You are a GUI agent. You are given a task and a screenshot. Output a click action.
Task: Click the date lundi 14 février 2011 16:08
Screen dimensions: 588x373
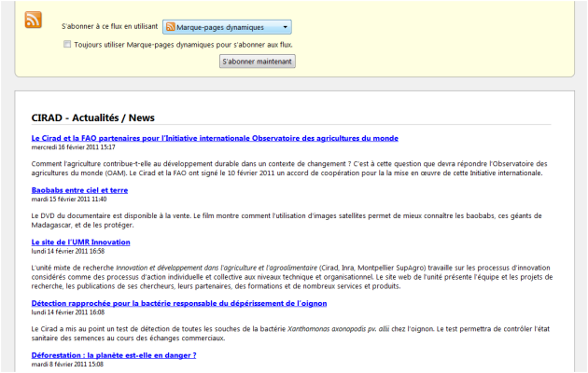pos(68,312)
